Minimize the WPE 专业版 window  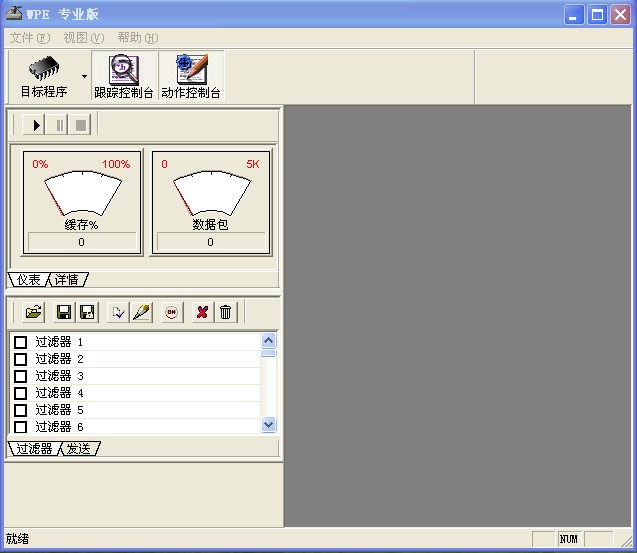point(574,15)
